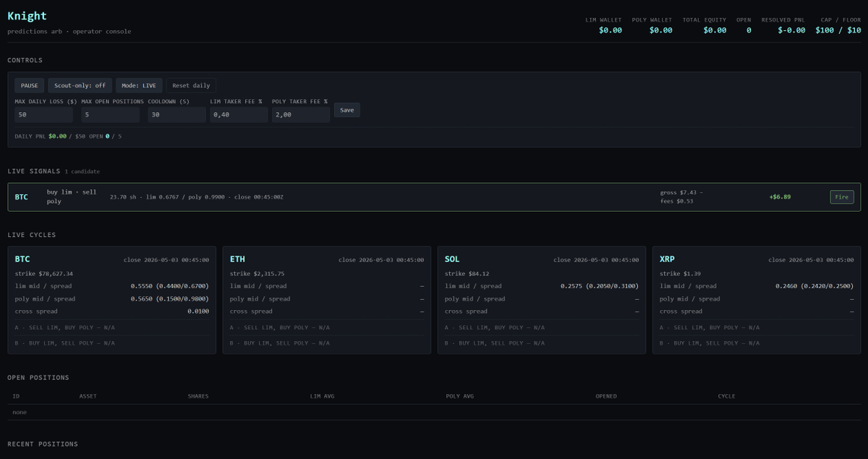Open the ETH live cycle card title
Image resolution: width=868 pixels, height=459 pixels.
click(x=237, y=259)
